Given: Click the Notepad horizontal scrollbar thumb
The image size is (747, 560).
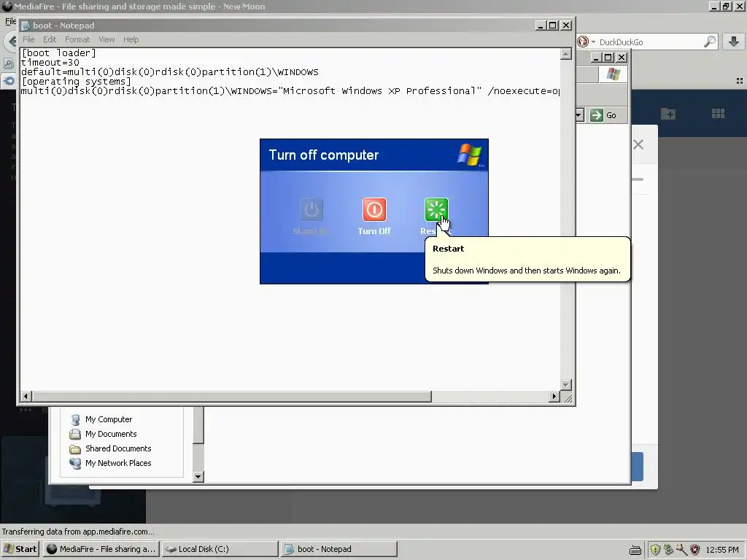Looking at the screenshot, I should [x=231, y=396].
